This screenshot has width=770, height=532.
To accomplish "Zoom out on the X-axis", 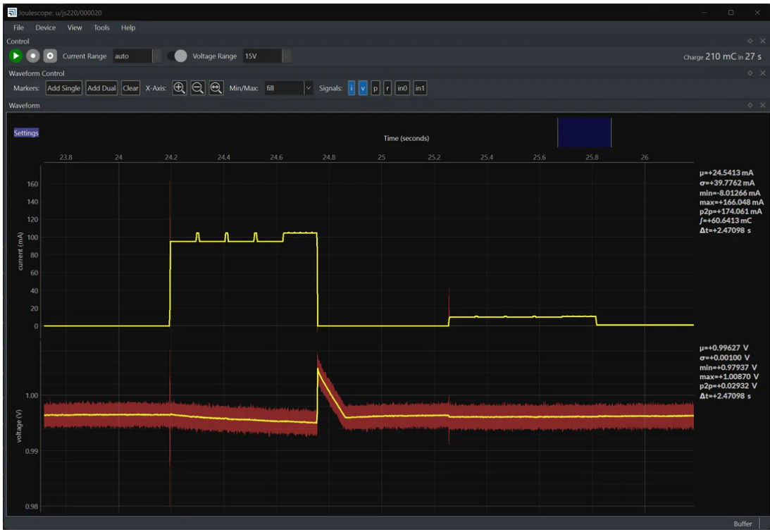I will tap(198, 88).
